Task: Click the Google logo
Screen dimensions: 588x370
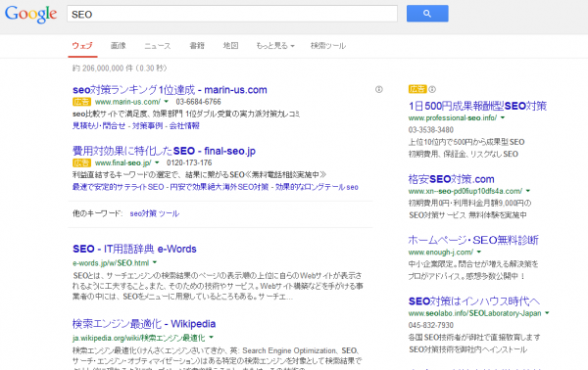Action: (x=30, y=15)
